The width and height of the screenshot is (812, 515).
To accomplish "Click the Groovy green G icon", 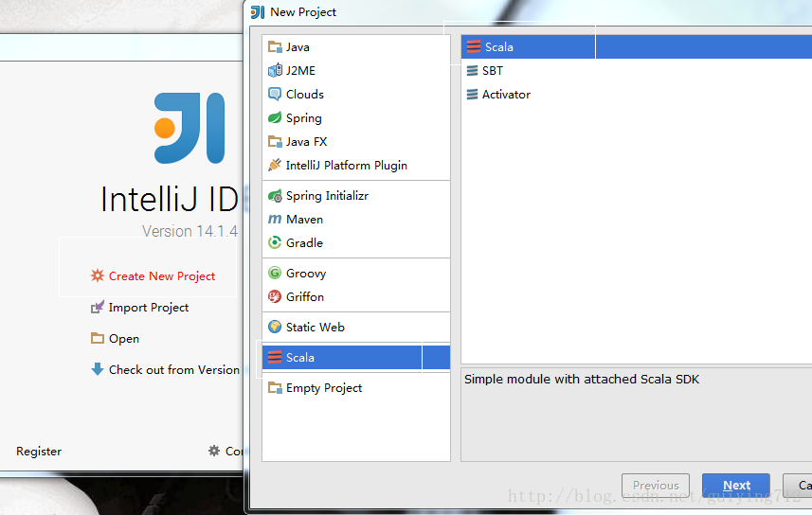I will pos(275,274).
